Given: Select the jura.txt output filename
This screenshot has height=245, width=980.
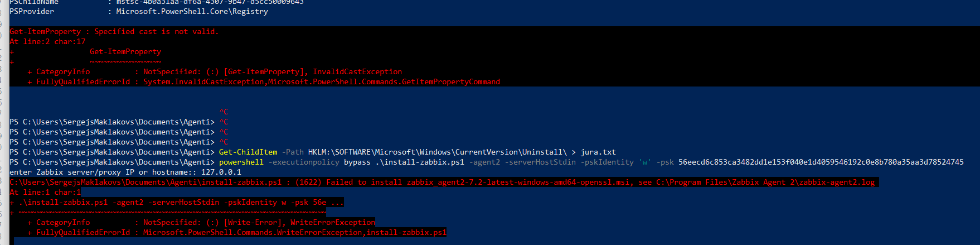Looking at the screenshot, I should point(598,152).
